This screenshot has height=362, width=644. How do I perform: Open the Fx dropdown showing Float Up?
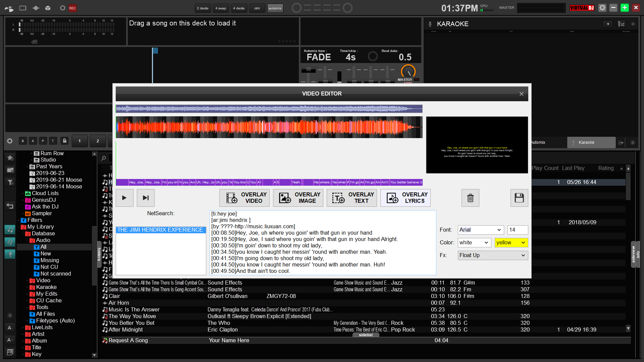pos(492,255)
